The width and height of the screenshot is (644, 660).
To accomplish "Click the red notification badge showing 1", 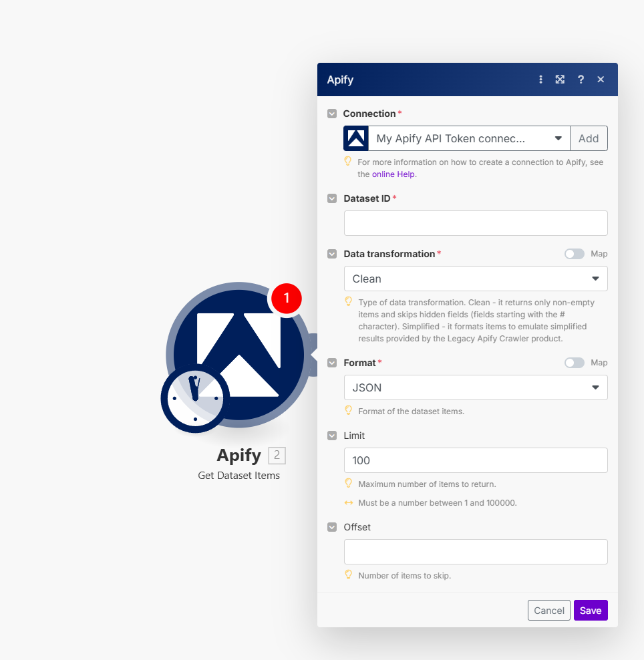I will click(x=286, y=299).
